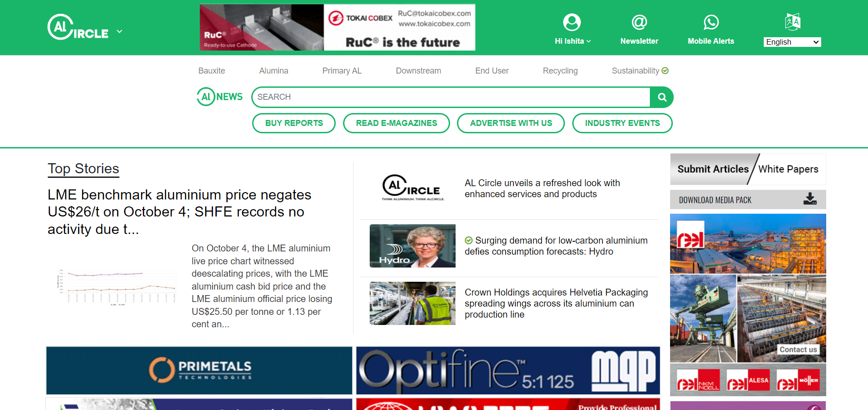Go to the Alumina section

[x=274, y=71]
